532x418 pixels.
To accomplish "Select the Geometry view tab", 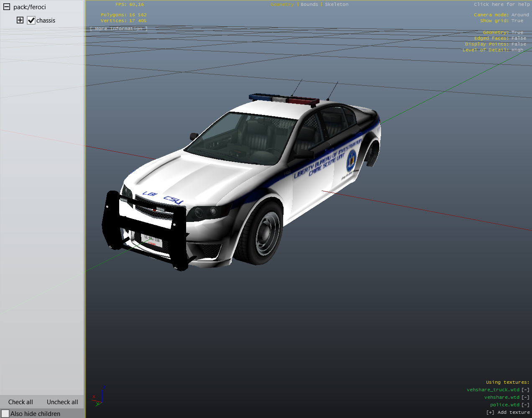I will tap(282, 5).
